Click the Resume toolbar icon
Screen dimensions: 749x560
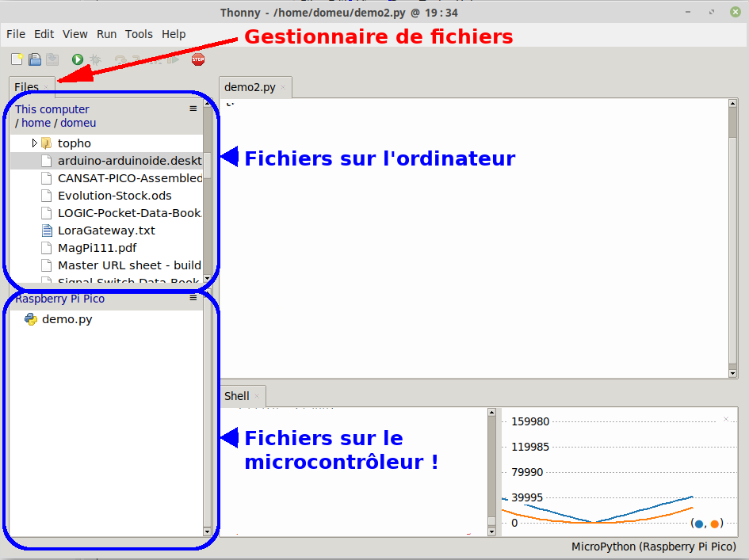click(x=174, y=59)
